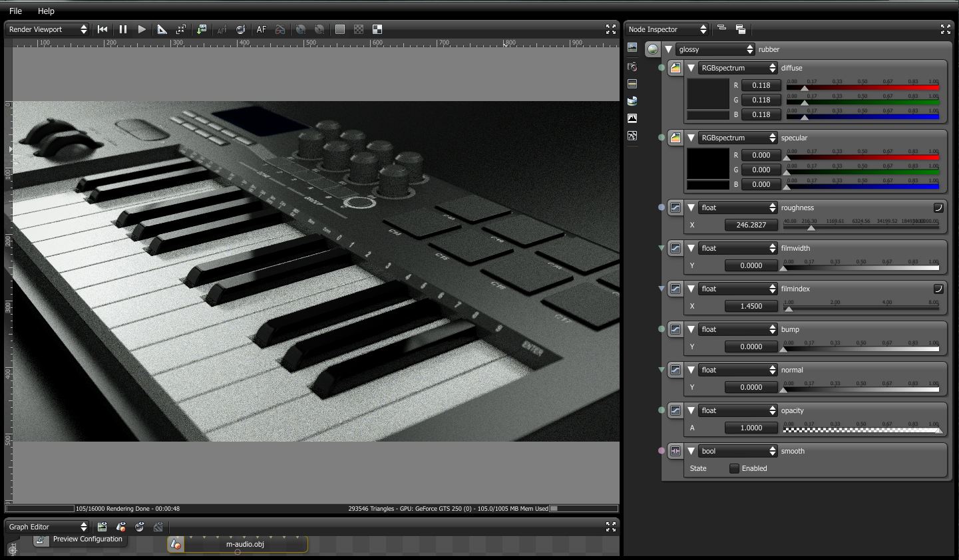Collapse the normal parameter section
959x560 pixels.
click(691, 370)
